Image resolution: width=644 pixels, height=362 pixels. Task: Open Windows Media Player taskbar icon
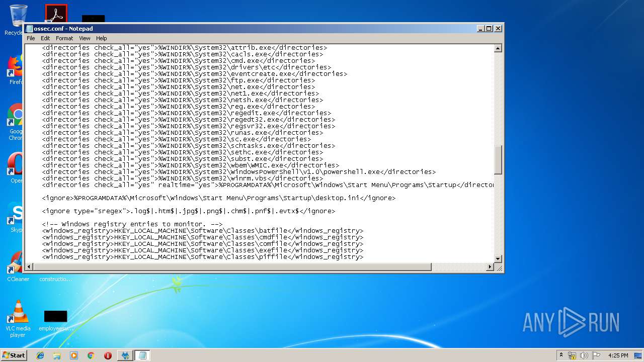[74, 355]
